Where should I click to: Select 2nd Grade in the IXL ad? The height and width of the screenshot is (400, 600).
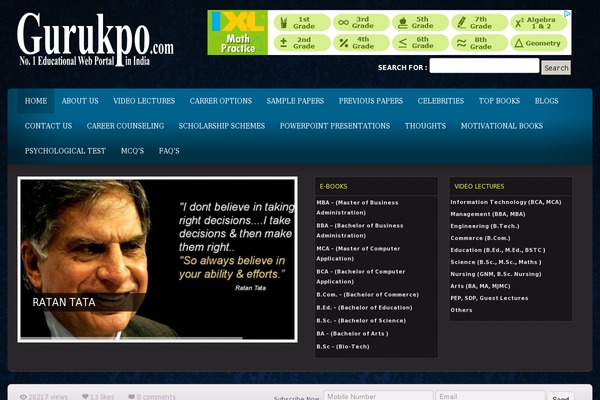[302, 42]
